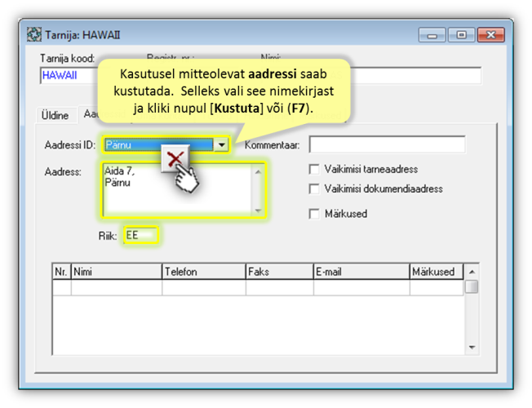Viewport: 532px width, 408px height.
Task: Click the Faks column header
Action: (279, 272)
